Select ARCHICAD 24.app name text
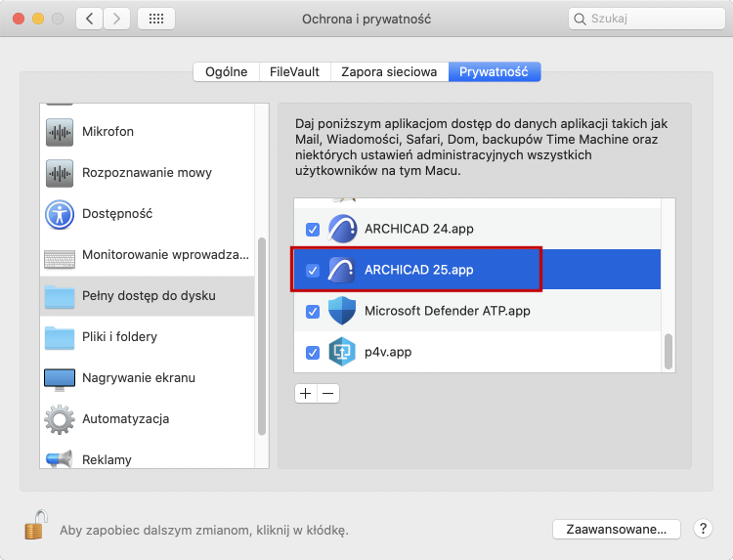 click(419, 229)
